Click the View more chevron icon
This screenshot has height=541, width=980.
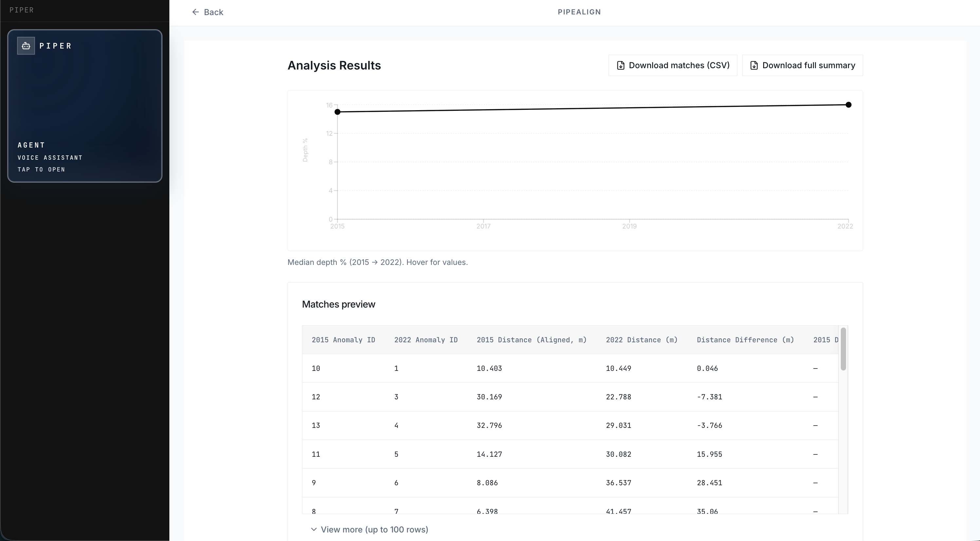[314, 530]
